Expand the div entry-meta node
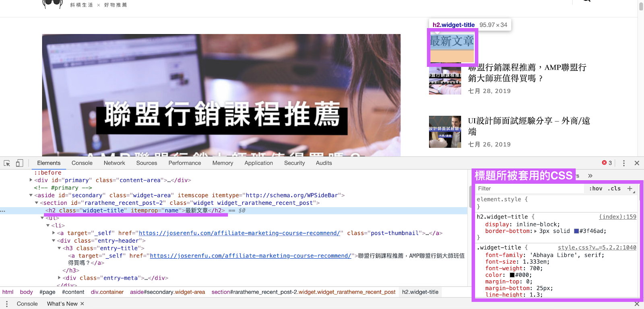The image size is (644, 309). (59, 278)
